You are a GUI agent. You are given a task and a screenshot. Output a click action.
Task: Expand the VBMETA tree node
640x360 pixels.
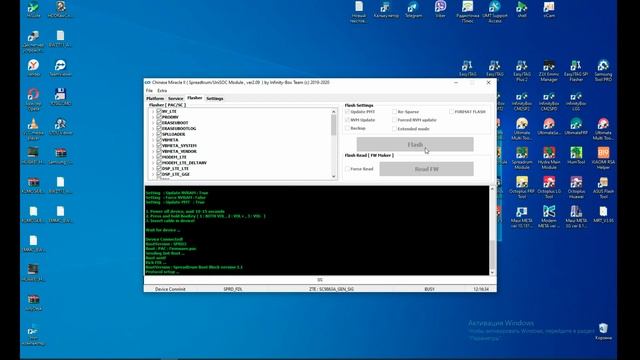coord(153,140)
